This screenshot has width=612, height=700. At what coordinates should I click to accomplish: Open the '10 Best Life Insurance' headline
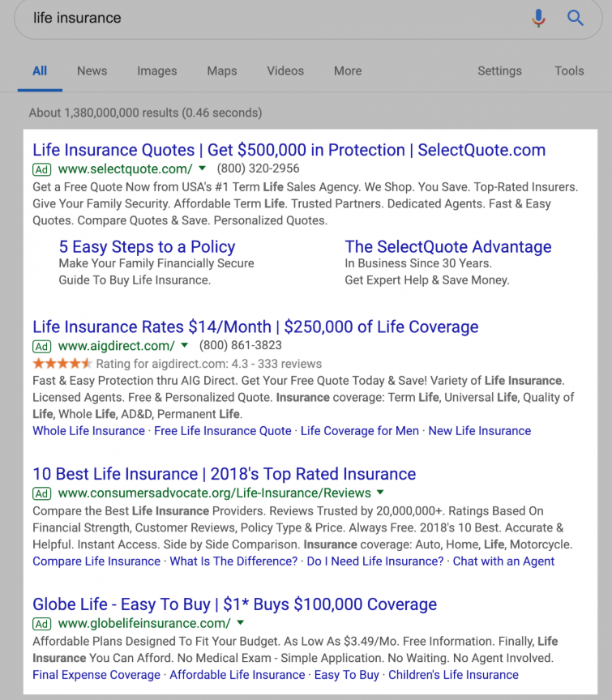point(225,474)
